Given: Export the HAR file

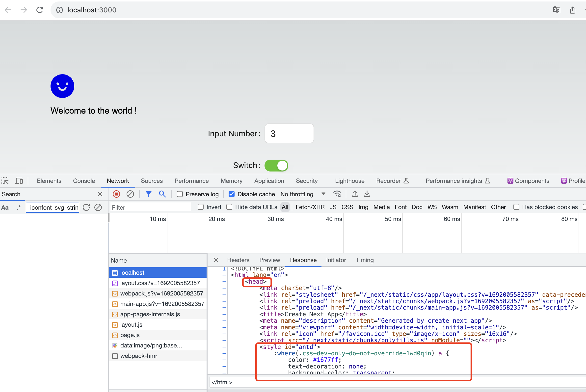Looking at the screenshot, I should pos(367,194).
